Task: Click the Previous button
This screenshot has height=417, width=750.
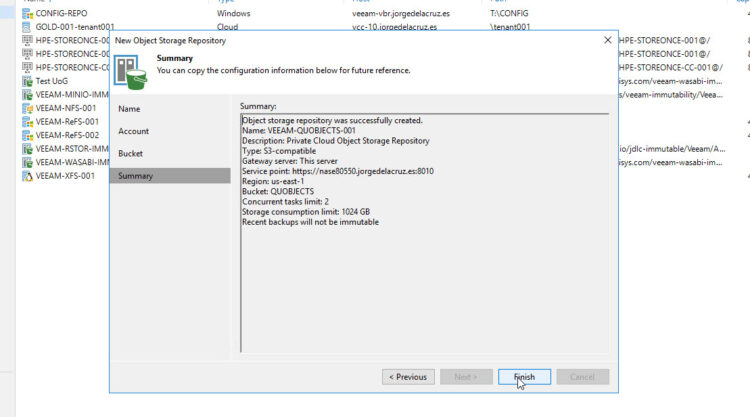Action: 408,377
